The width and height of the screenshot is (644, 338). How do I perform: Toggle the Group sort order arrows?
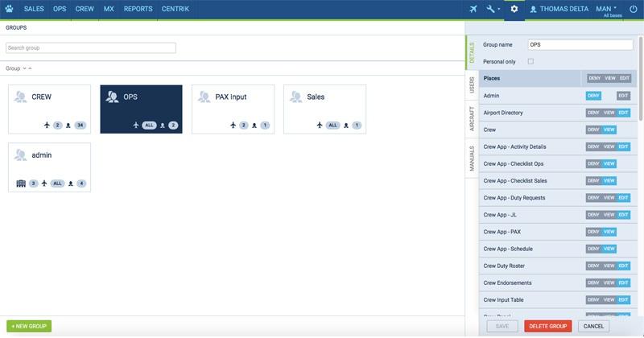27,68
